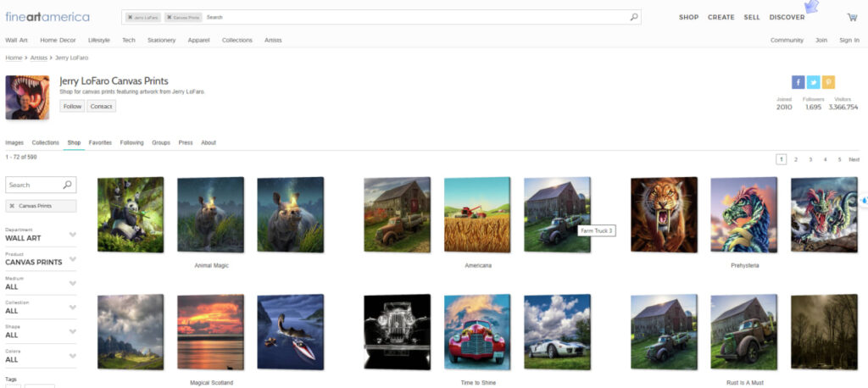868x388 pixels.
Task: Open the Favorites tab
Action: (x=100, y=142)
